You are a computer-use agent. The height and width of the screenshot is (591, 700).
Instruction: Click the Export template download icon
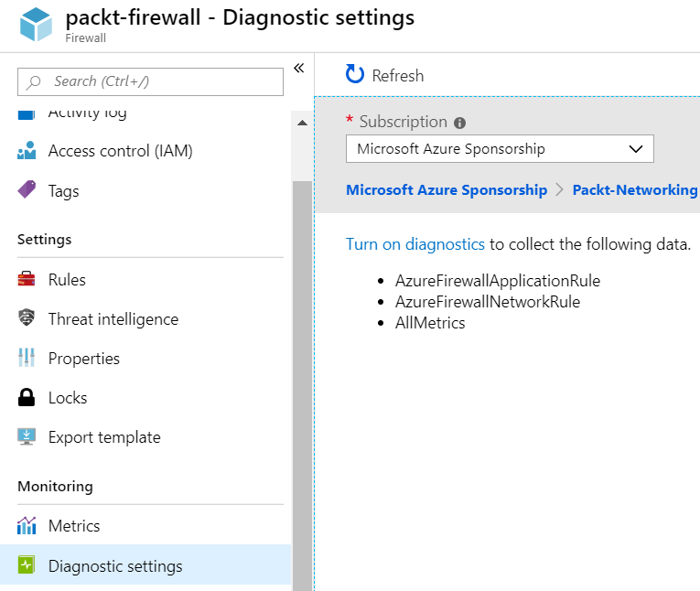pyautogui.click(x=27, y=437)
